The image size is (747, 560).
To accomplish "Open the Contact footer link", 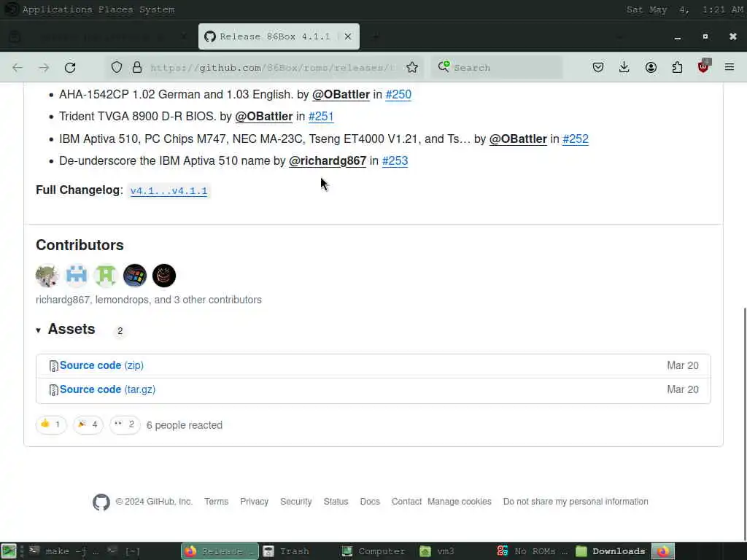I will click(406, 502).
